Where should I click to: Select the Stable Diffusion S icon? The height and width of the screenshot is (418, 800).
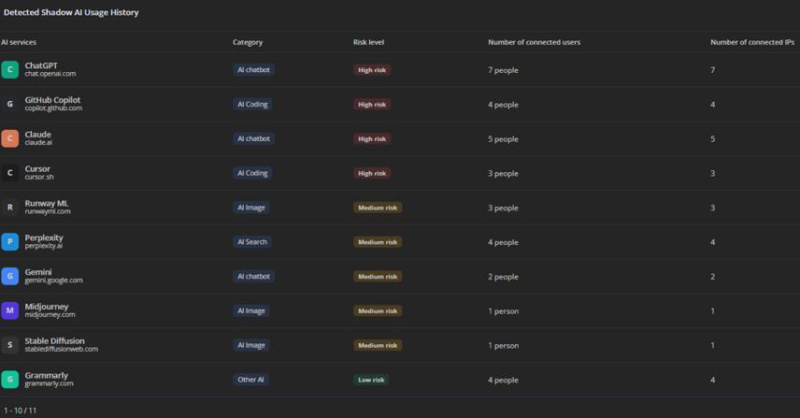tap(10, 345)
